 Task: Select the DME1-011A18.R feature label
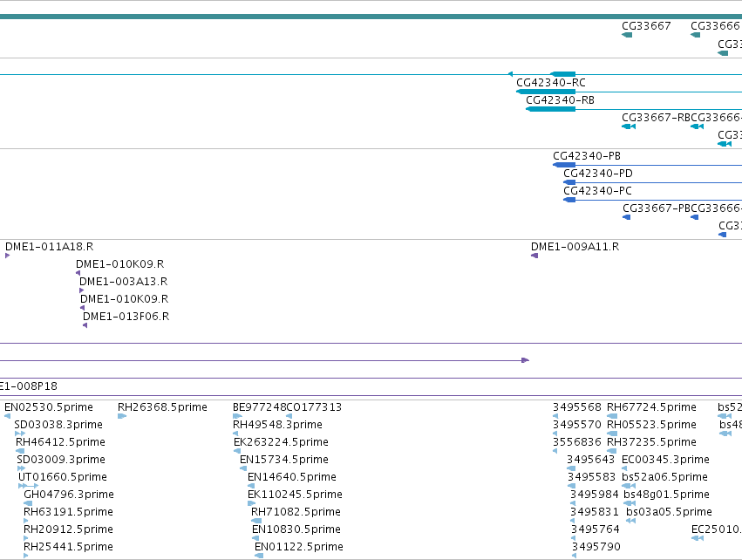click(49, 247)
